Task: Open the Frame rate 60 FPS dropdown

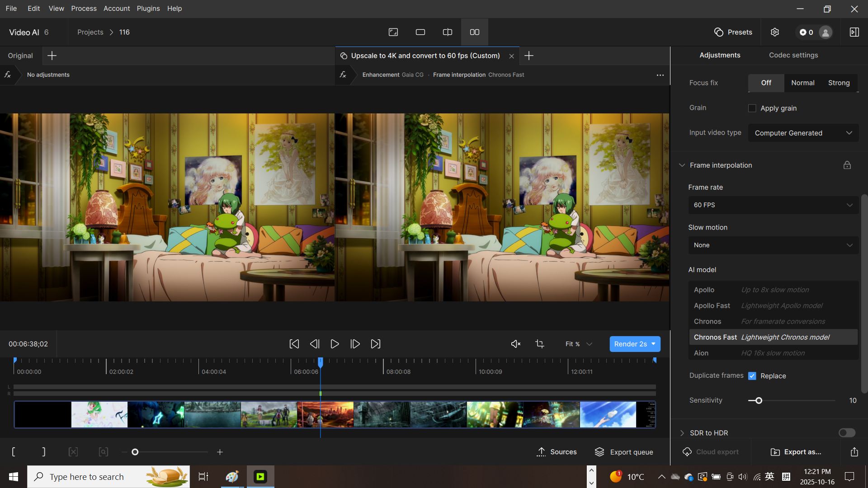Action: click(773, 205)
